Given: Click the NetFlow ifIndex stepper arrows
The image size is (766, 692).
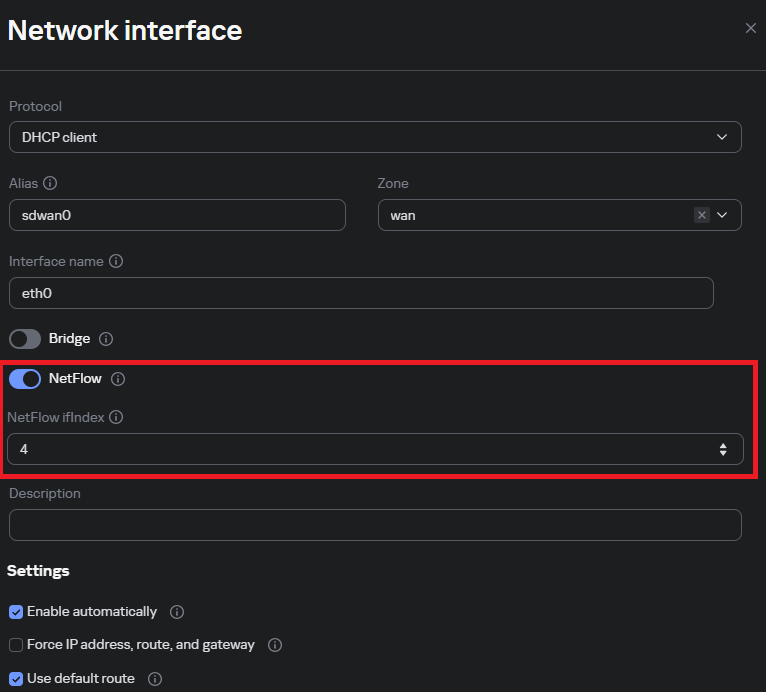Looking at the screenshot, I should click(723, 450).
